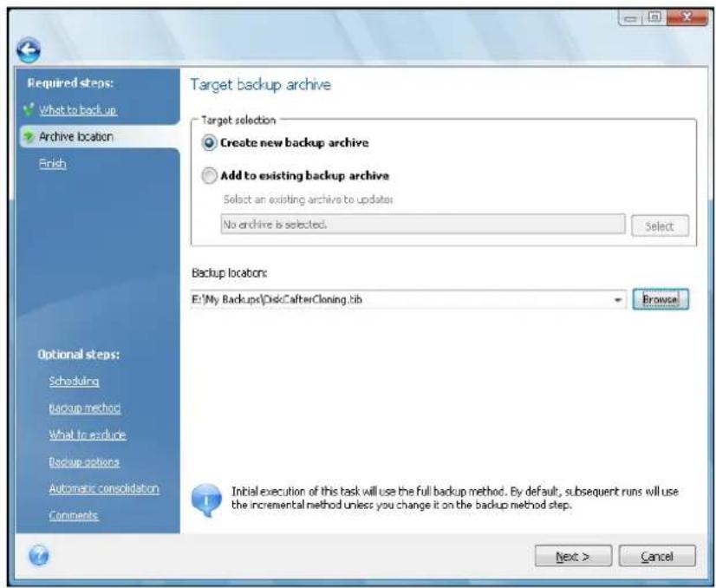The image size is (716, 588).
Task: Open the Automatic consolidation step
Action: point(104,488)
